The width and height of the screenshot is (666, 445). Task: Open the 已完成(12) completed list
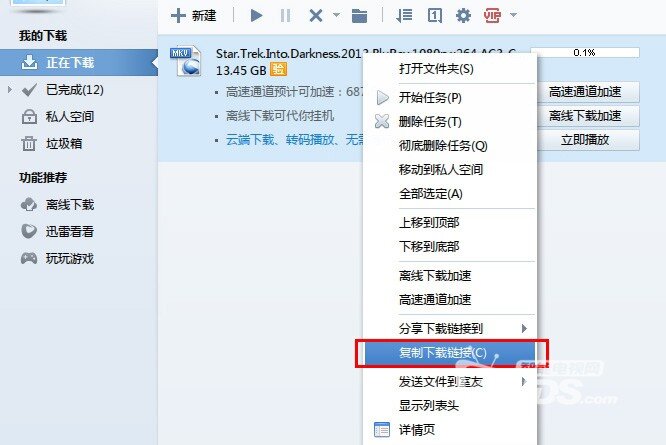coord(75,90)
